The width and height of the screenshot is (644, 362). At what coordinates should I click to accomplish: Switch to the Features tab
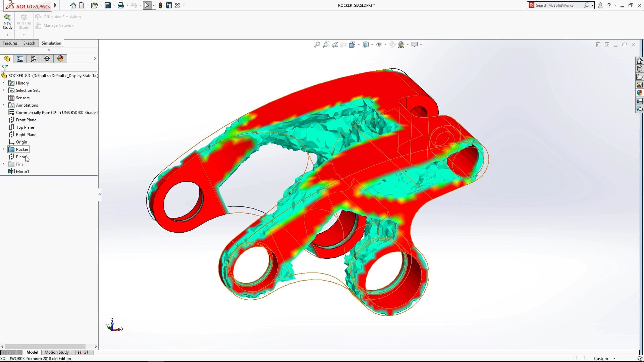(10, 43)
